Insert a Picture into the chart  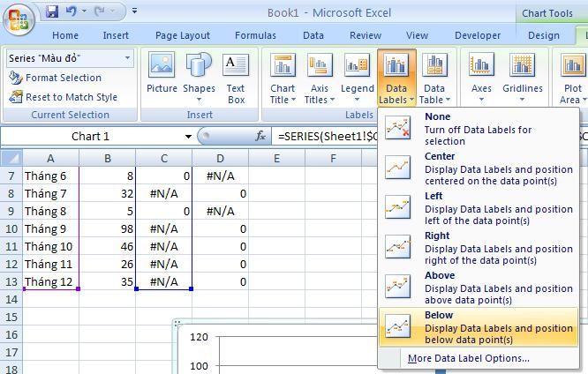tap(162, 76)
